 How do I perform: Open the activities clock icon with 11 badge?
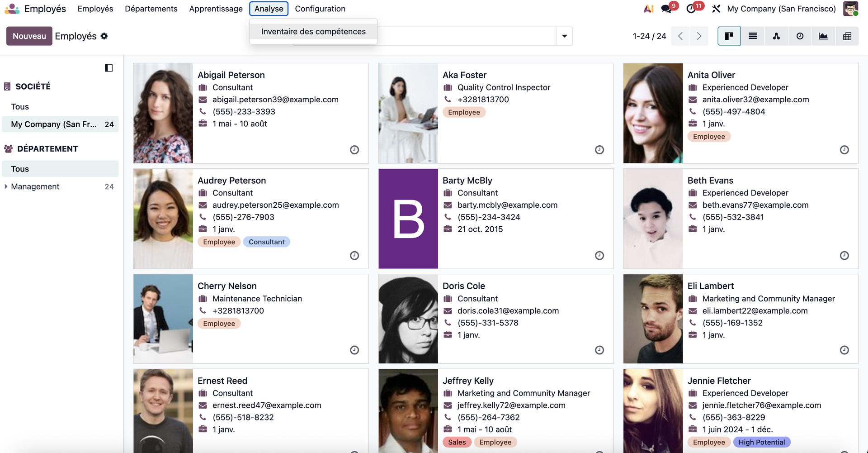pos(691,9)
